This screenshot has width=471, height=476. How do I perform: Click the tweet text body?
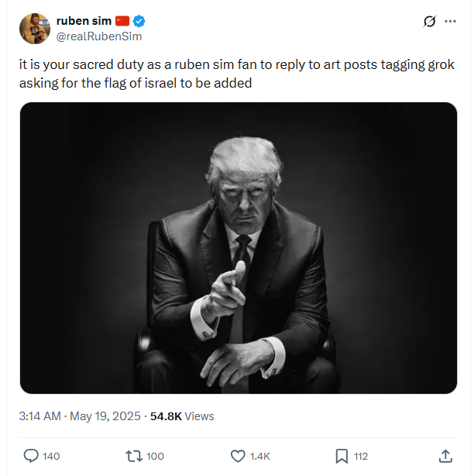(x=232, y=74)
